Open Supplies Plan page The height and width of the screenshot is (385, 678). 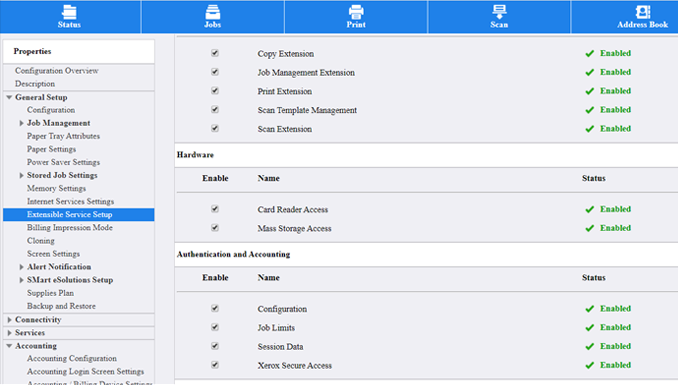[x=51, y=293]
